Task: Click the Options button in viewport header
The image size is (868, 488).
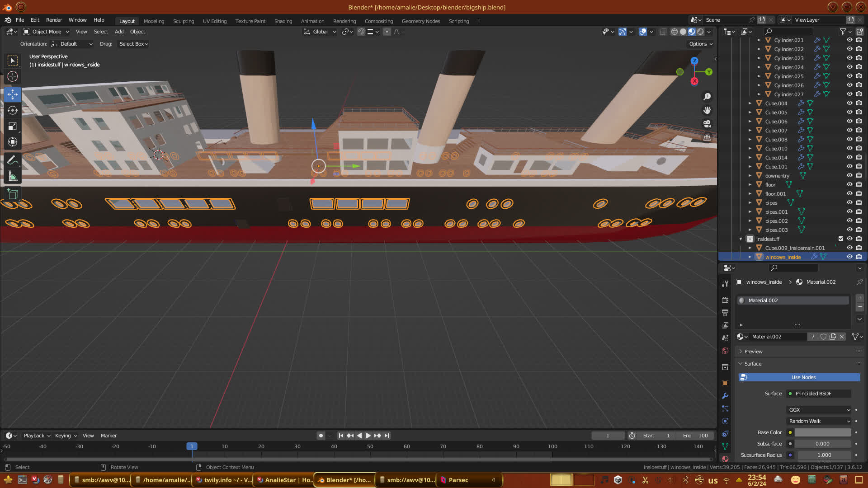Action: [x=700, y=44]
